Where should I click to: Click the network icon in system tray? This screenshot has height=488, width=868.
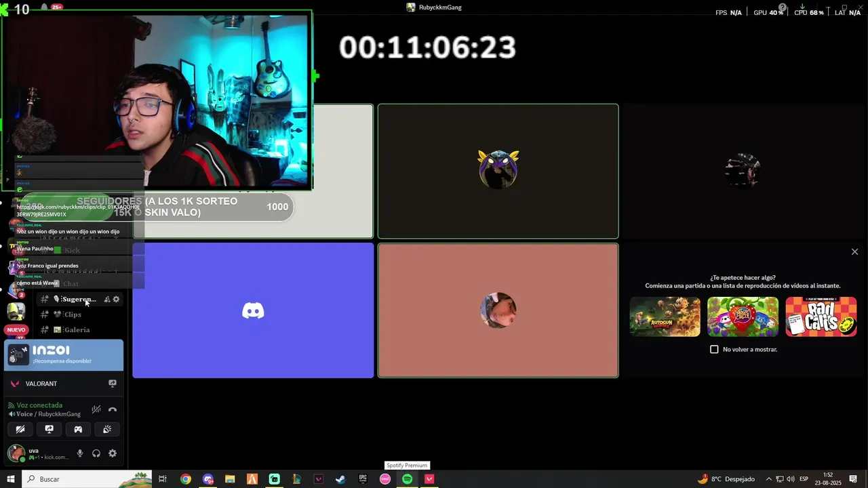point(779,479)
